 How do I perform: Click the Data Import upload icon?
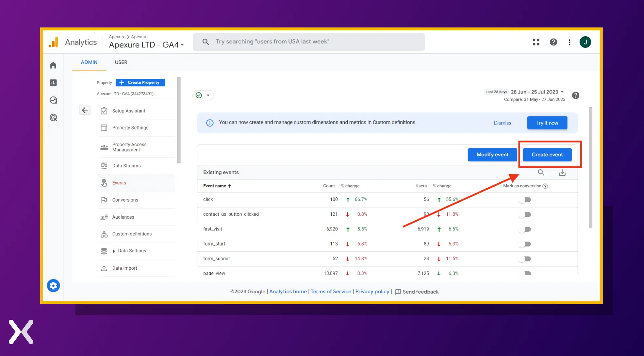(x=104, y=268)
